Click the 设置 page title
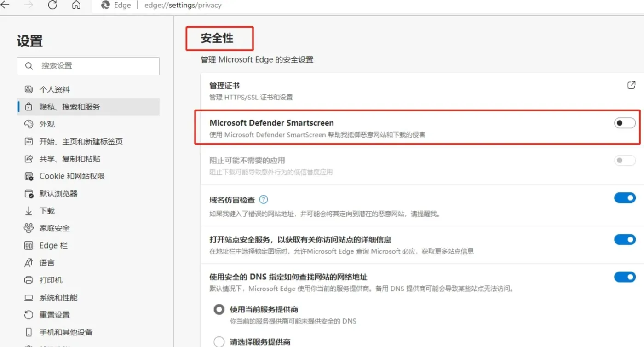644x347 pixels. pyautogui.click(x=30, y=41)
